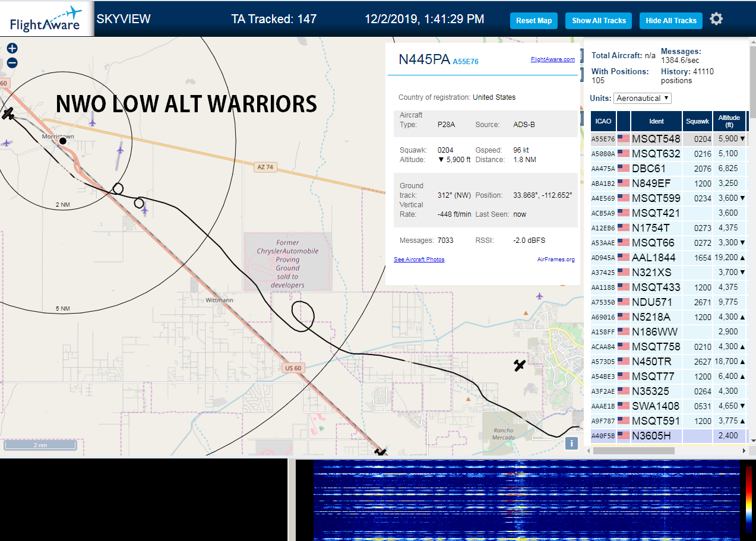Select the N321XS aircraft row
Screen dimensions: 756x541
coord(669,273)
